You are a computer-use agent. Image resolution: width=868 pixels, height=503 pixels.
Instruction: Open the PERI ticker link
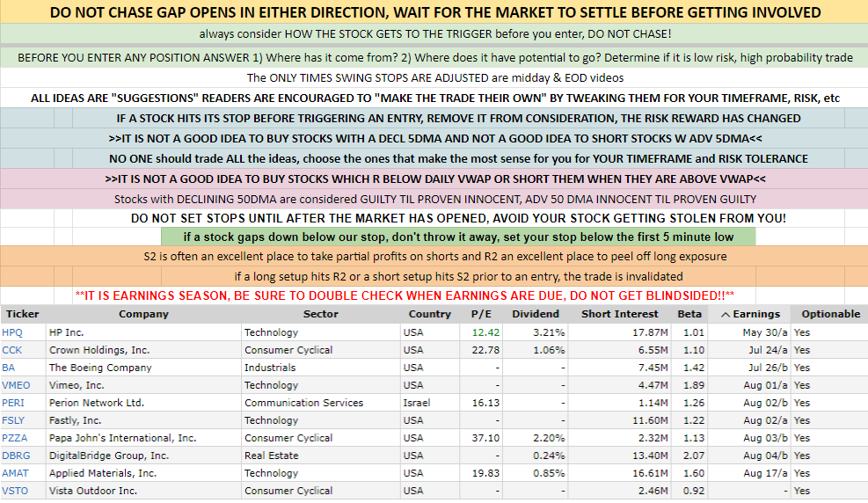(x=13, y=403)
